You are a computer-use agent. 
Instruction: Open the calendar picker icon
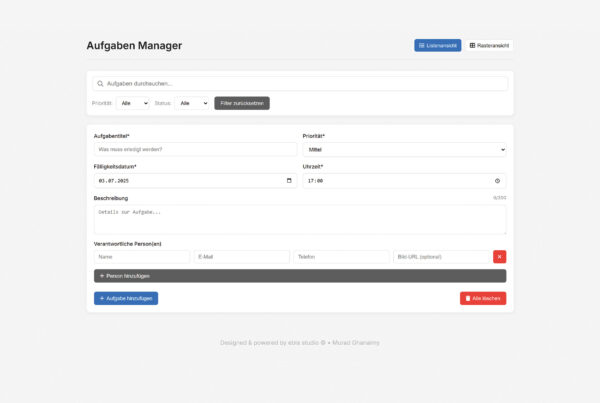click(x=289, y=181)
